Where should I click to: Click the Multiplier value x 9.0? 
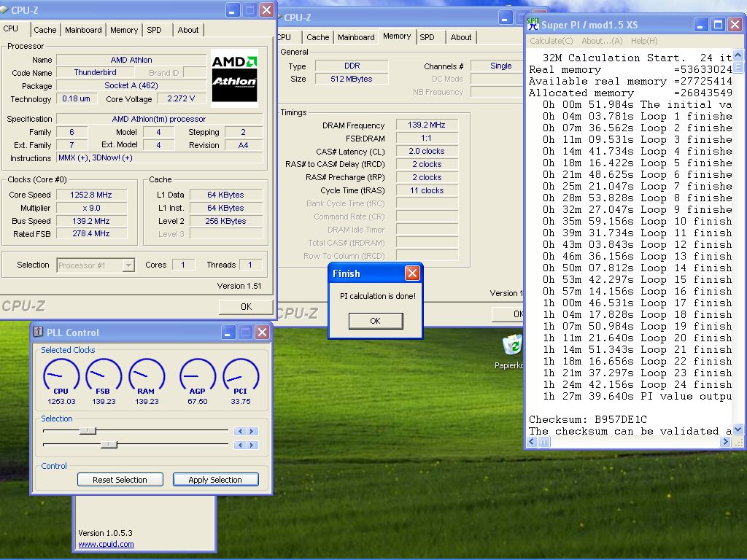(91, 208)
